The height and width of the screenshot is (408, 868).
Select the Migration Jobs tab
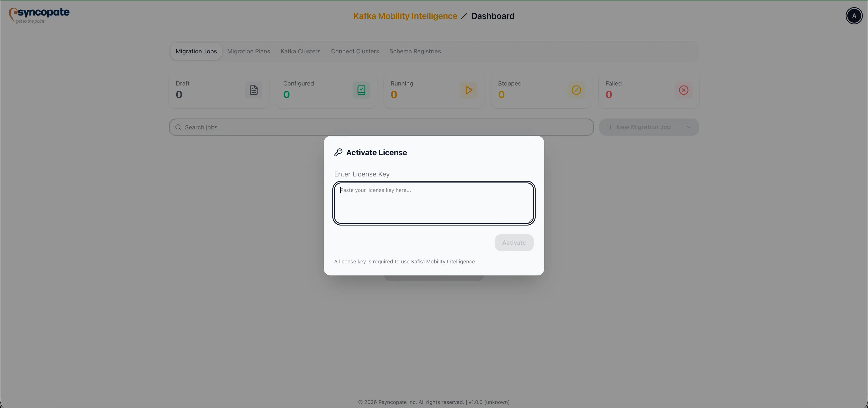196,51
